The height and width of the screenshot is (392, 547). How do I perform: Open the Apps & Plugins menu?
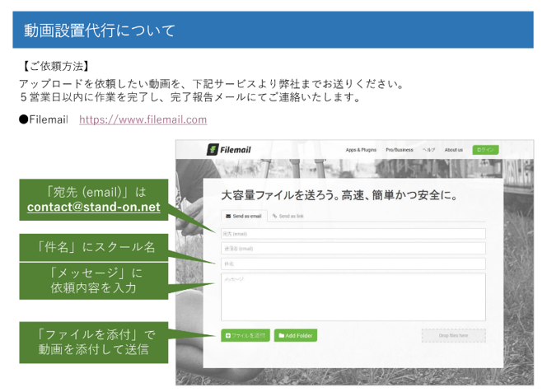361,150
